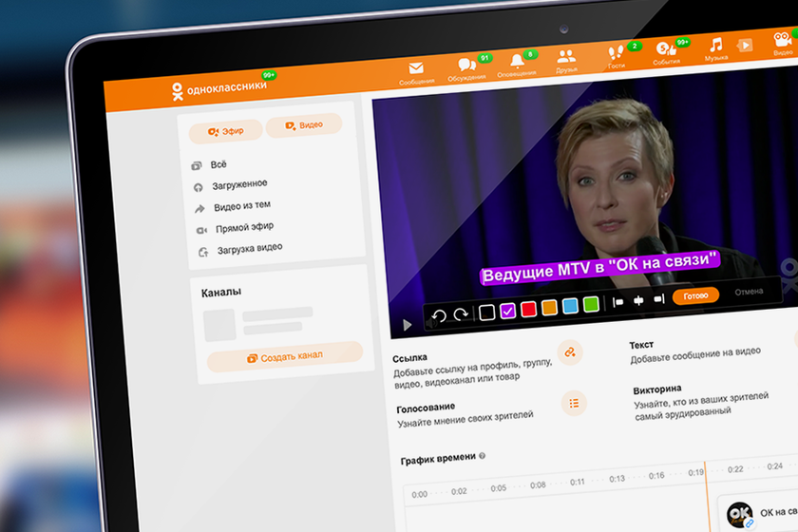Click the Создать канал button
Image resolution: width=798 pixels, height=532 pixels.
click(x=284, y=355)
